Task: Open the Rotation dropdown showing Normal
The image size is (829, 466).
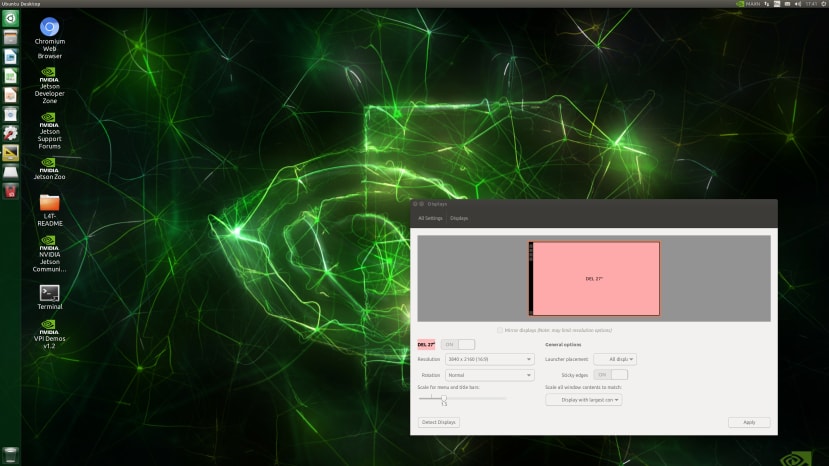Action: pos(490,375)
